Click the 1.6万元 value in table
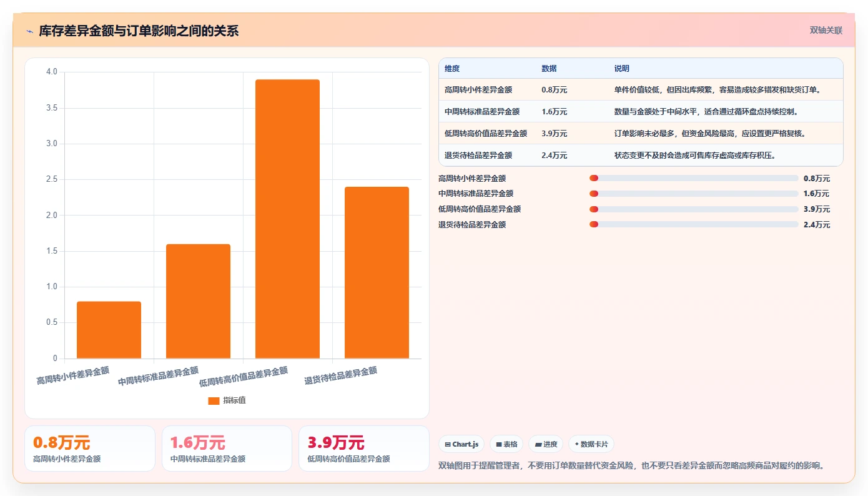Image resolution: width=868 pixels, height=496 pixels. 555,112
